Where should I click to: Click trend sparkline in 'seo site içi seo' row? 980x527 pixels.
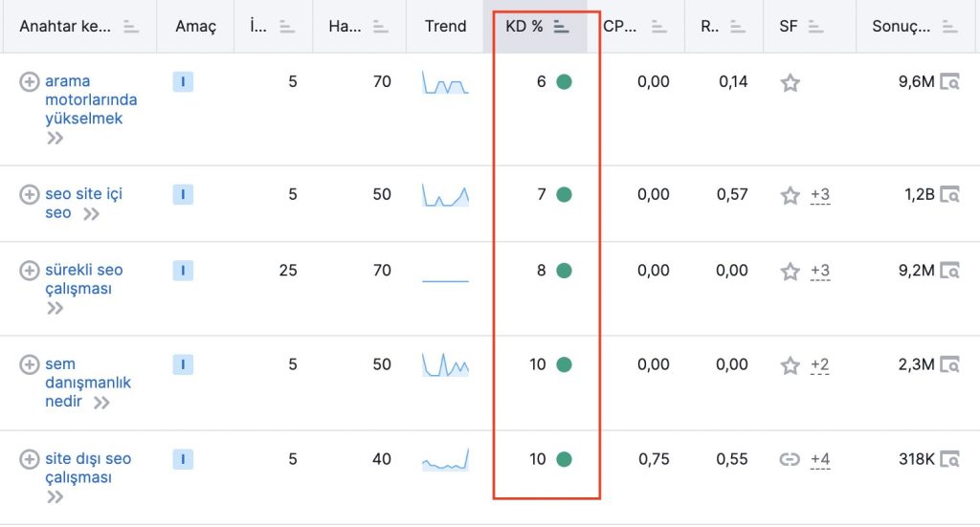445,195
